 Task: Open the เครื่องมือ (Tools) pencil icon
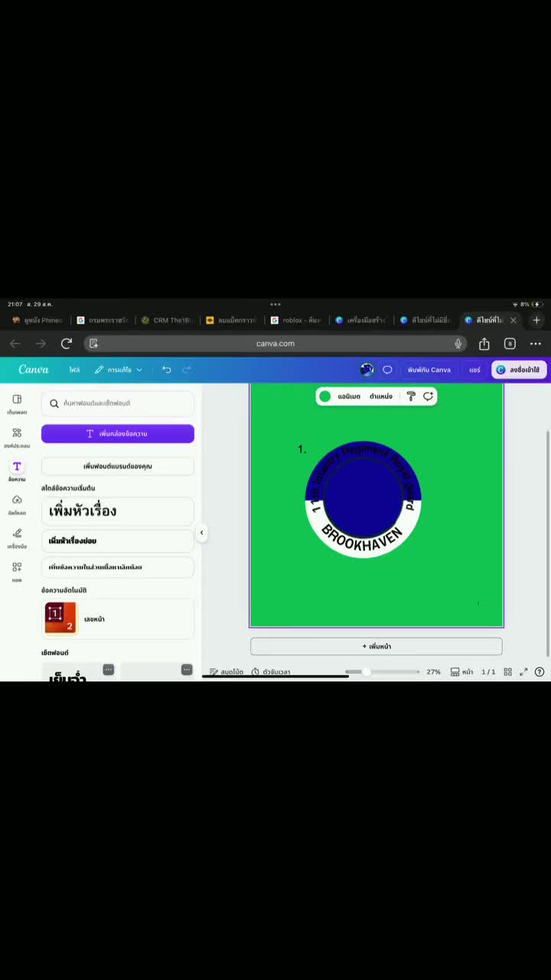click(x=17, y=538)
